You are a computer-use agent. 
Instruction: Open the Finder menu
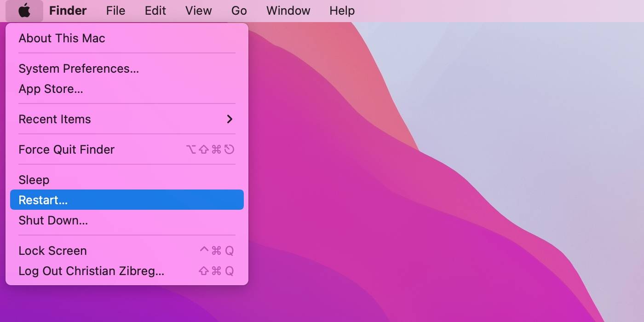[x=68, y=11]
